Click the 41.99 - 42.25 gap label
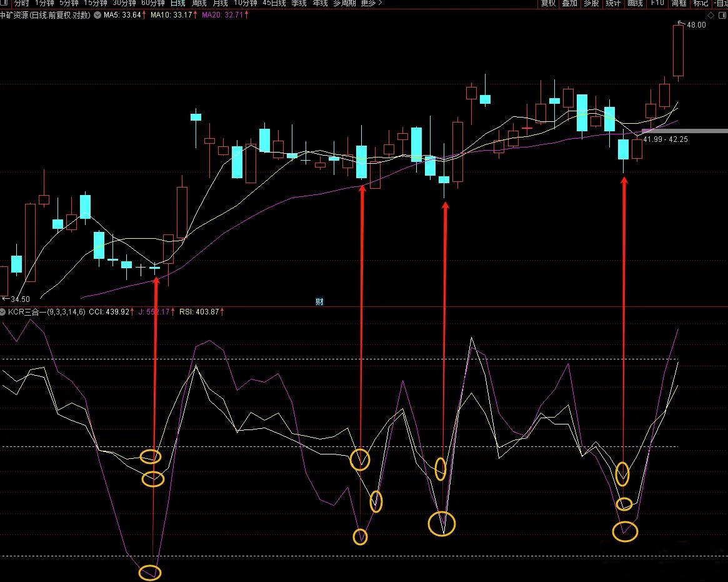 (666, 139)
